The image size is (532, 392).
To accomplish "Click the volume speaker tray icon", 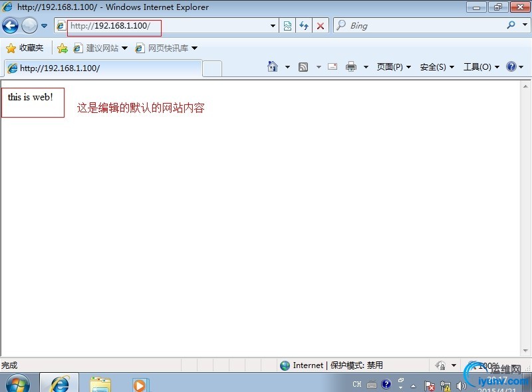I will (460, 385).
